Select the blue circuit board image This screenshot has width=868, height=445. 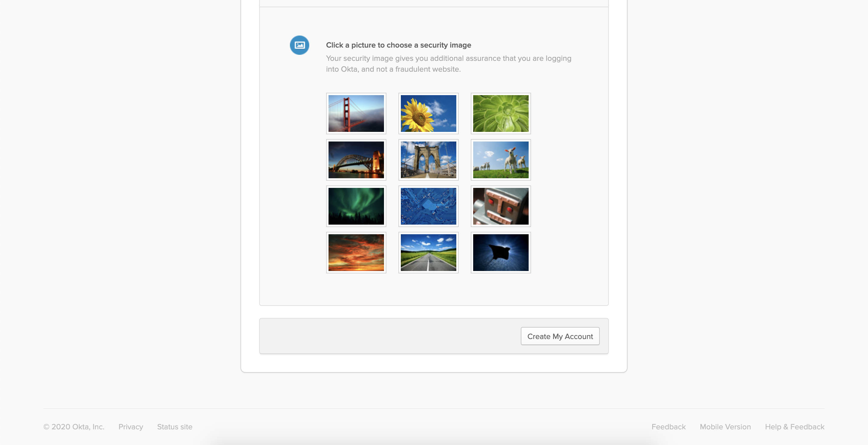coord(428,206)
